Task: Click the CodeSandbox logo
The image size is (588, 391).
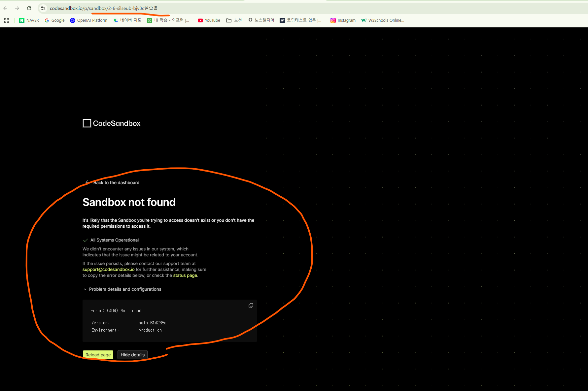Action: (112, 123)
